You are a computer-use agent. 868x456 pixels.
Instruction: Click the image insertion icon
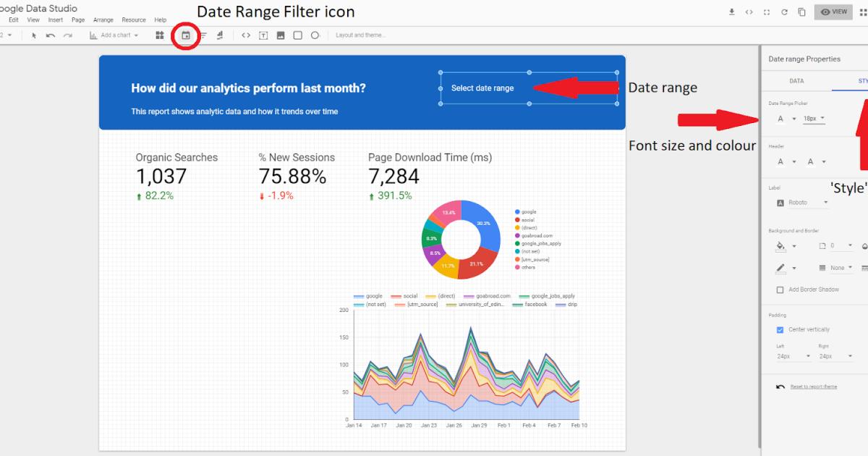click(x=281, y=35)
